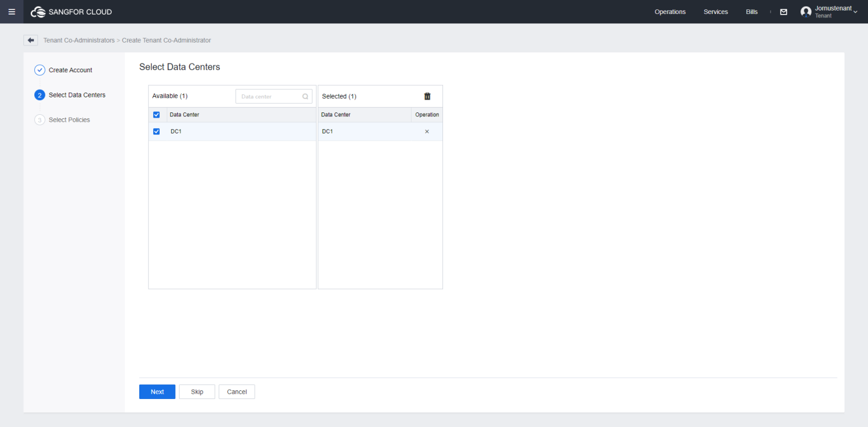Click the Select Data Centers page heading
Viewport: 868px width, 427px height.
[180, 67]
